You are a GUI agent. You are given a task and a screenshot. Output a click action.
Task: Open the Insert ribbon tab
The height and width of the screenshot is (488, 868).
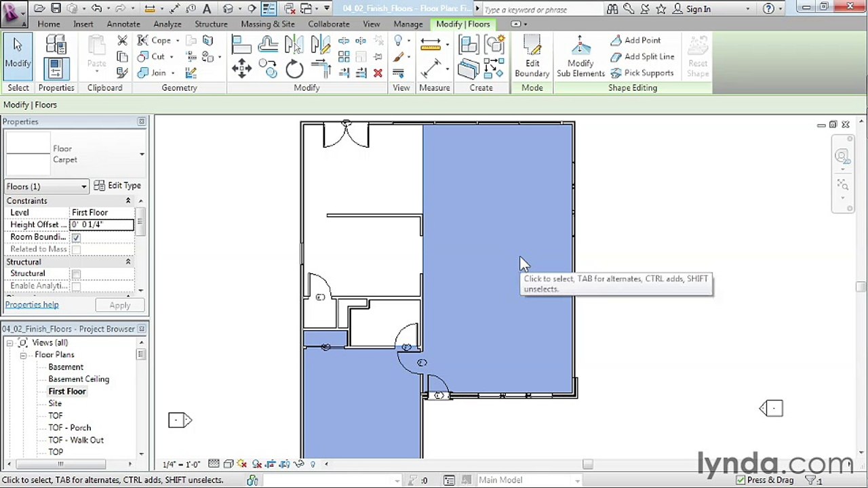83,24
